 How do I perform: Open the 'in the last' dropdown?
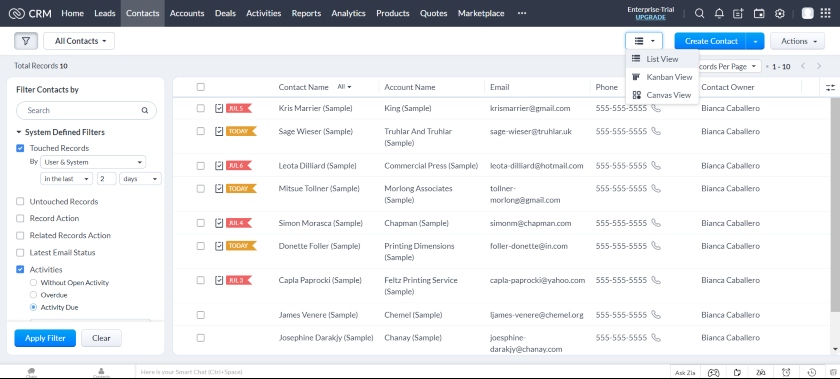[x=66, y=179]
